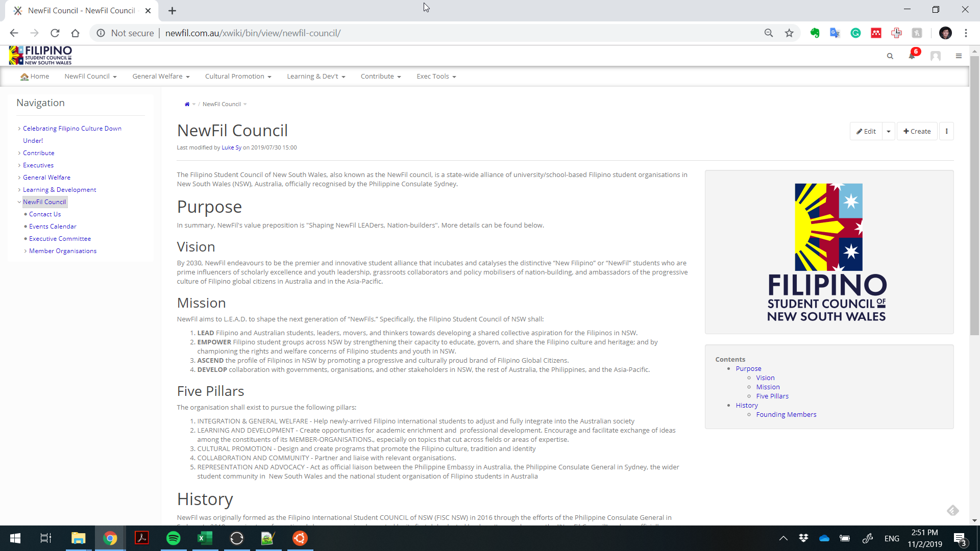Image resolution: width=980 pixels, height=551 pixels.
Task: Open Spotify from the taskbar
Action: coord(174,538)
